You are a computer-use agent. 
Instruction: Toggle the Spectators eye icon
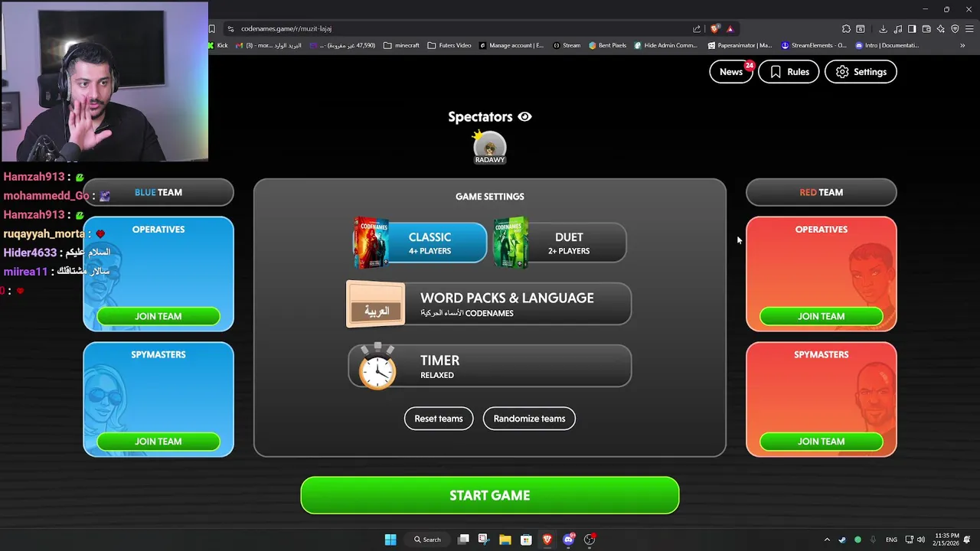[x=524, y=117]
